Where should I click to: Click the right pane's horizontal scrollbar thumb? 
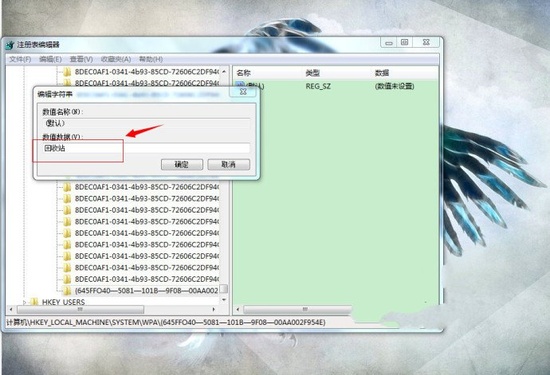[297, 309]
